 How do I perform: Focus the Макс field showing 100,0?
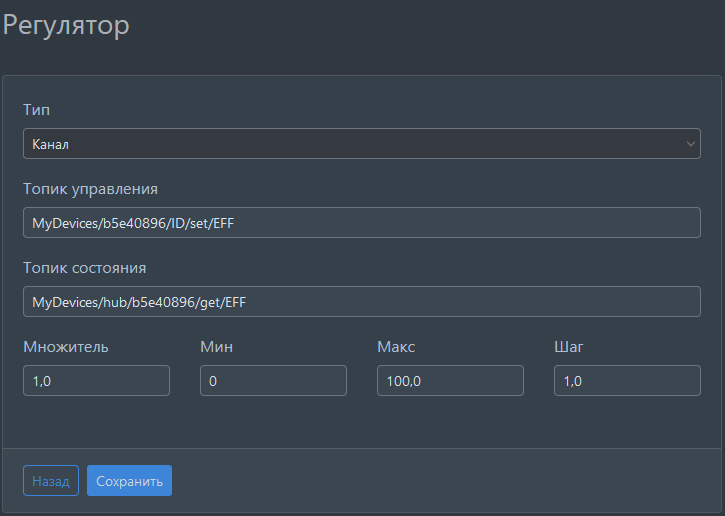click(x=450, y=381)
